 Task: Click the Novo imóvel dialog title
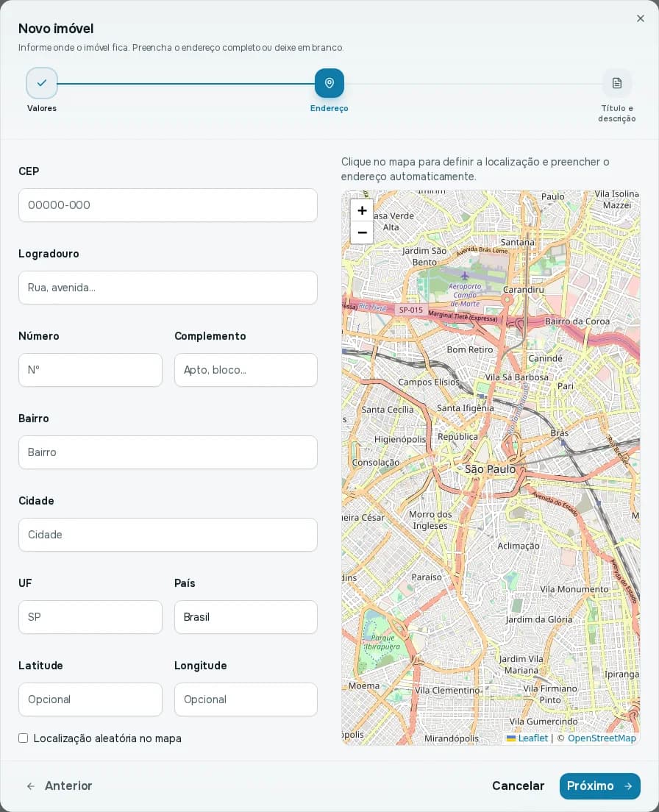tap(56, 29)
